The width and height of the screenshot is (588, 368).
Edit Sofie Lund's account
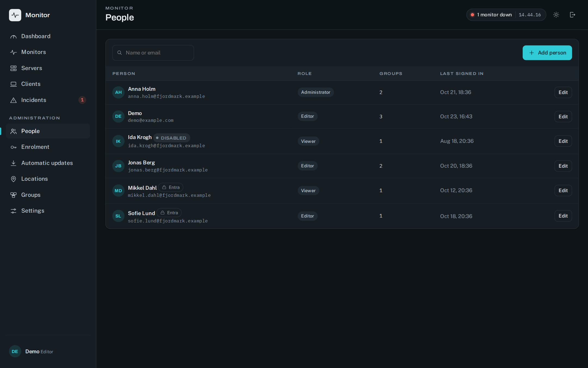pos(563,216)
